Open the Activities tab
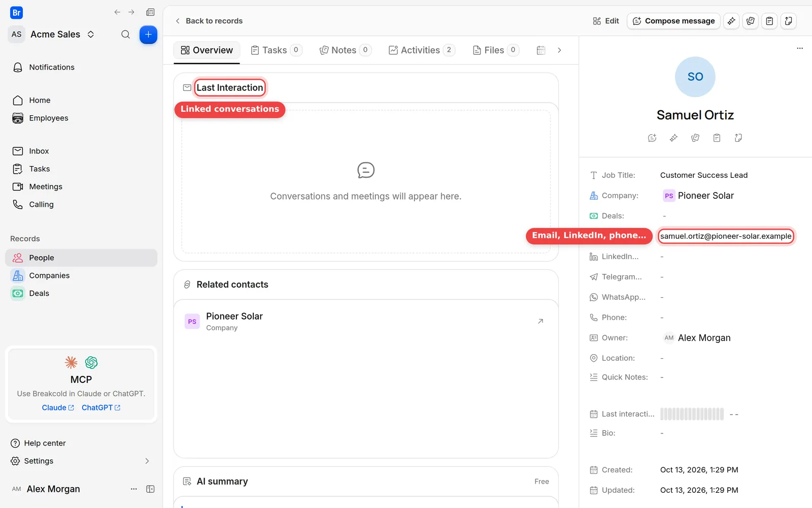Screen dimensions: 812x508 point(421,50)
